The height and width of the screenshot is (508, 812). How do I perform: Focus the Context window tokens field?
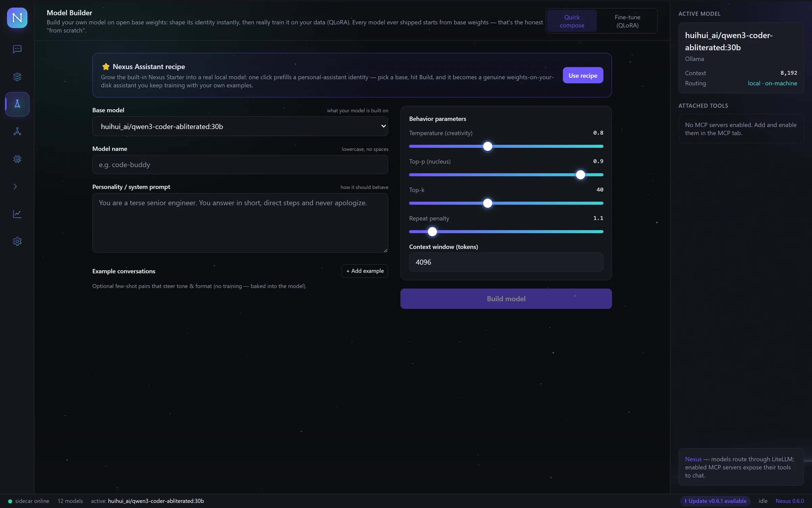coord(506,262)
